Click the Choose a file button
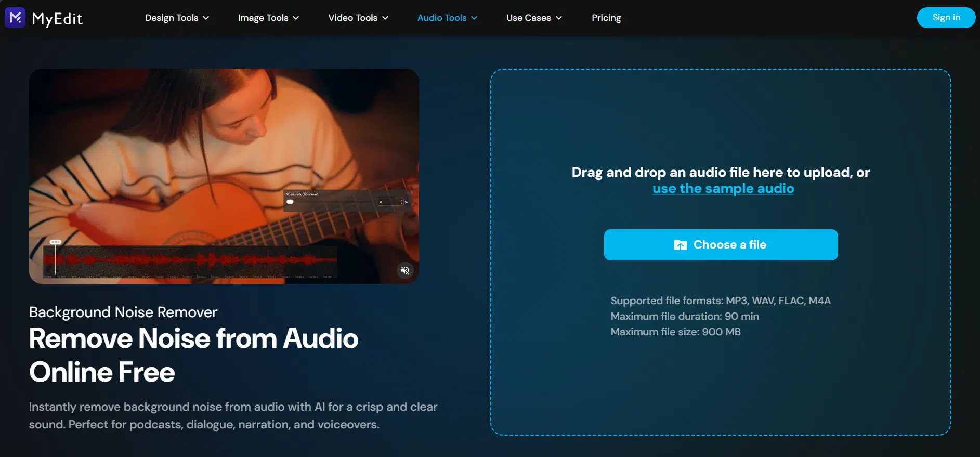Image resolution: width=980 pixels, height=457 pixels. (721, 245)
